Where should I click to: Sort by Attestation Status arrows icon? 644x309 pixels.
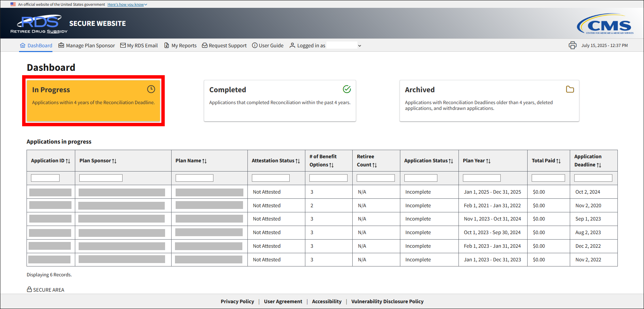pos(298,161)
